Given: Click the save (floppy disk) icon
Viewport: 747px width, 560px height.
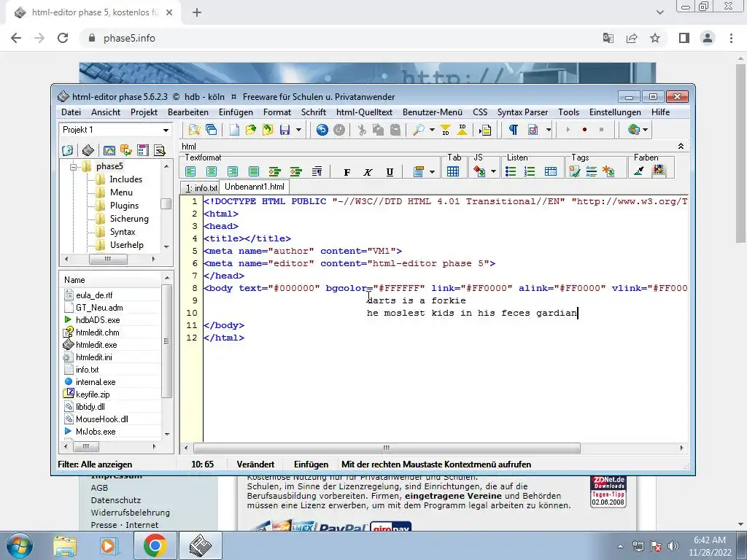Looking at the screenshot, I should (x=285, y=130).
